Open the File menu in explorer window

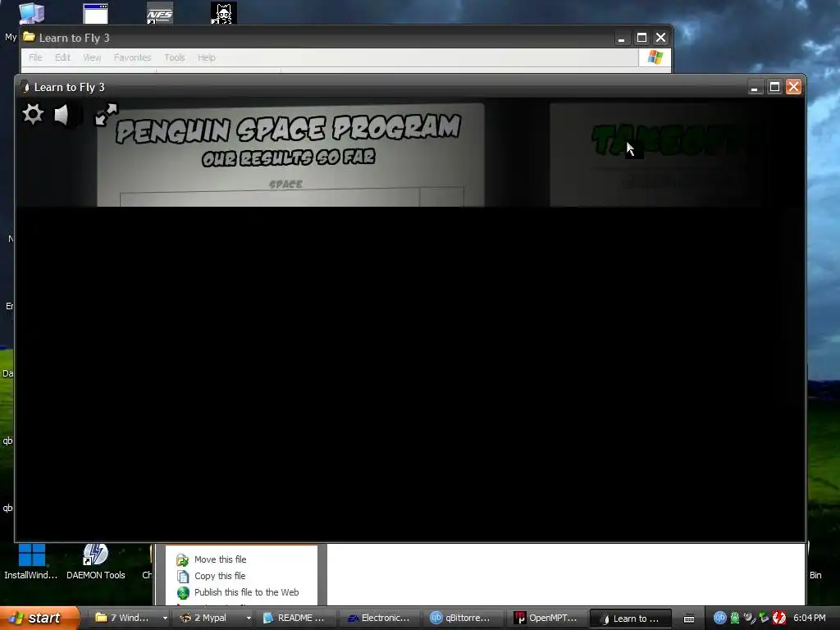(x=35, y=57)
